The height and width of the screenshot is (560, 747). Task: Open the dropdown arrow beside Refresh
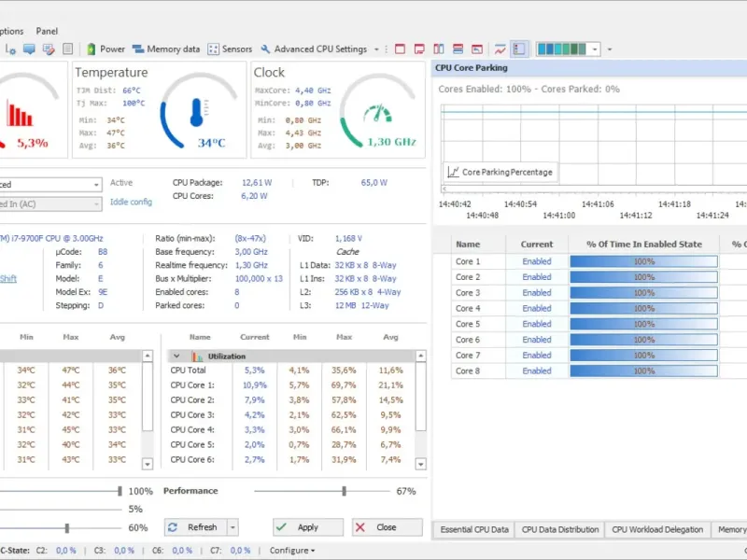coord(233,527)
